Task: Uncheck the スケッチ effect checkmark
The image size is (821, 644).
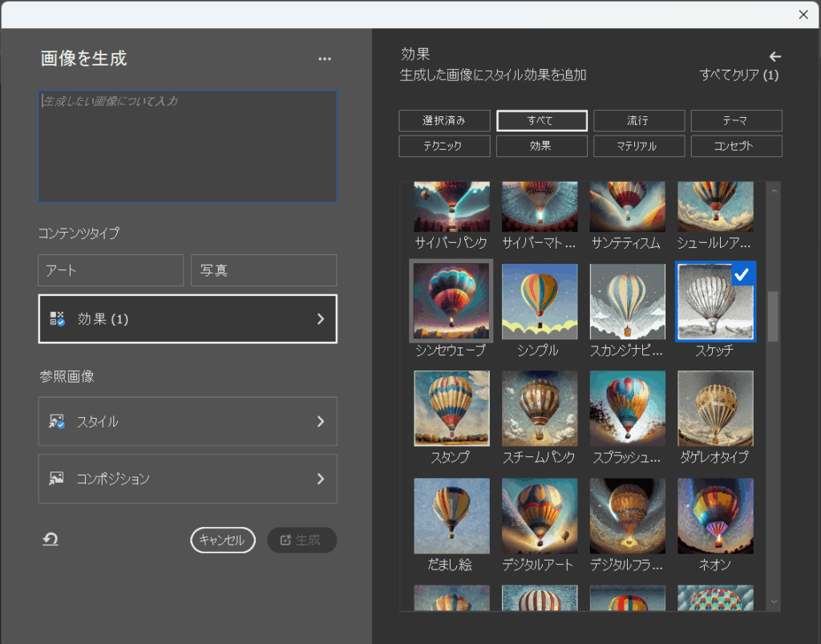Action: 742,275
